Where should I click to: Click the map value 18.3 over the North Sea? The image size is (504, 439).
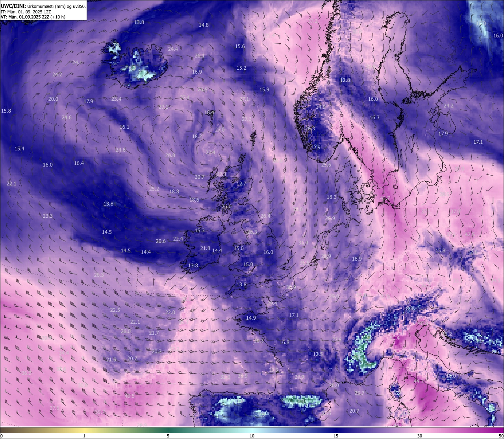pos(332,197)
